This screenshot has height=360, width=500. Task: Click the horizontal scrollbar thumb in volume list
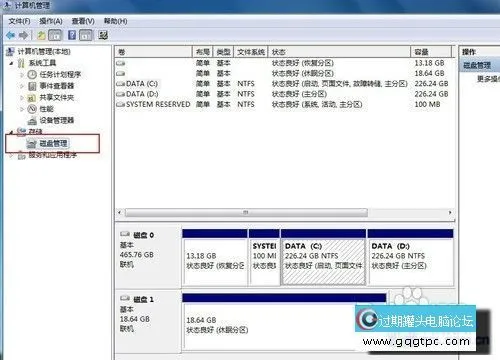coord(246,212)
